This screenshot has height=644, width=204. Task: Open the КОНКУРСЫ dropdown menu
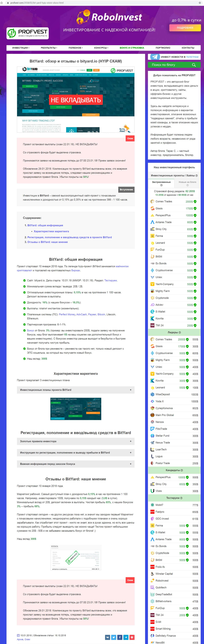(x=101, y=48)
